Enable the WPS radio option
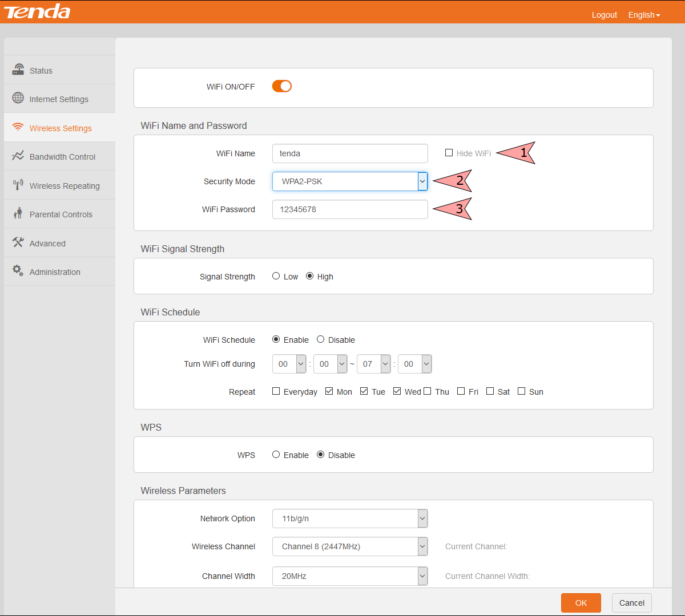The height and width of the screenshot is (616, 685). coord(276,455)
